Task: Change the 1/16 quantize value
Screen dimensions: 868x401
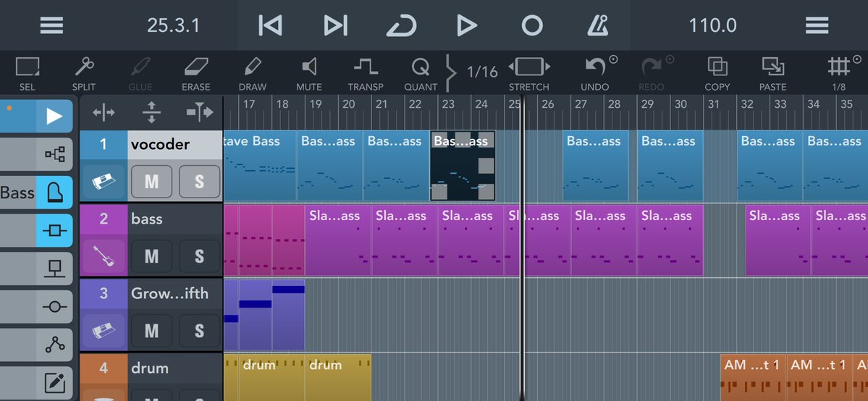Action: pos(482,72)
